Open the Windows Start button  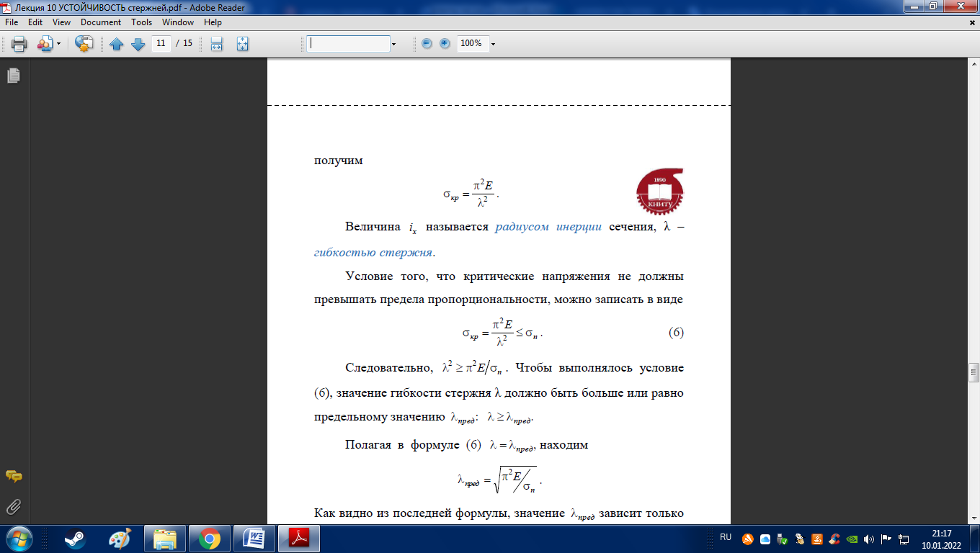click(x=18, y=539)
